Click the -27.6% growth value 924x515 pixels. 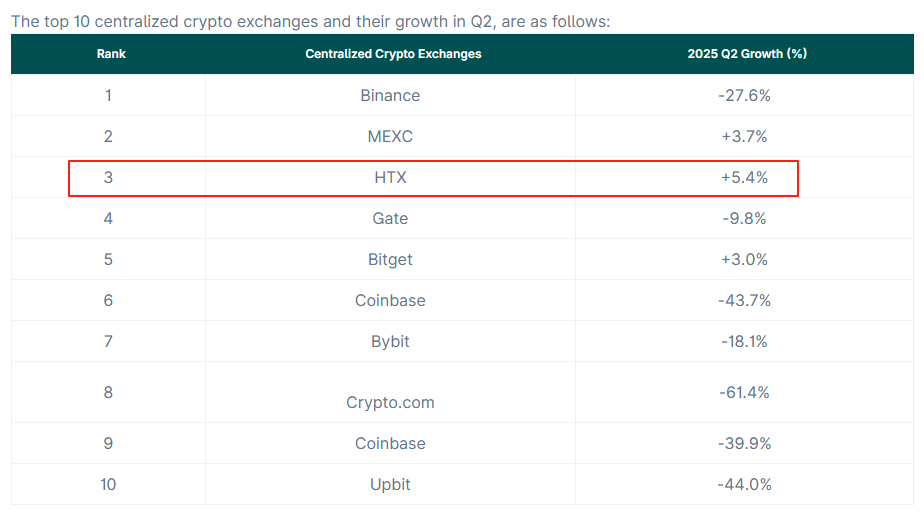click(745, 96)
